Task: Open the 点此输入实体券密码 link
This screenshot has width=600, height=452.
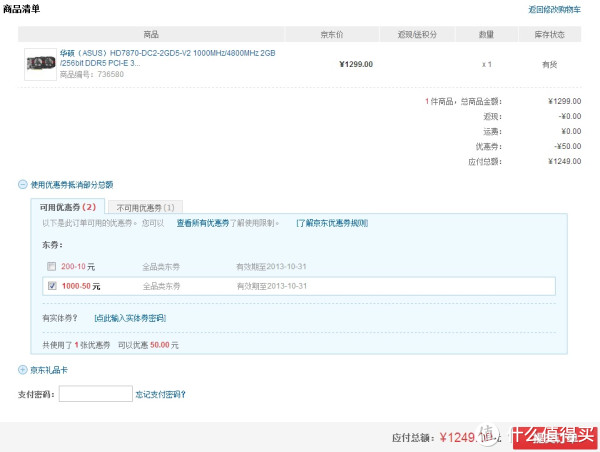Action: (x=130, y=318)
